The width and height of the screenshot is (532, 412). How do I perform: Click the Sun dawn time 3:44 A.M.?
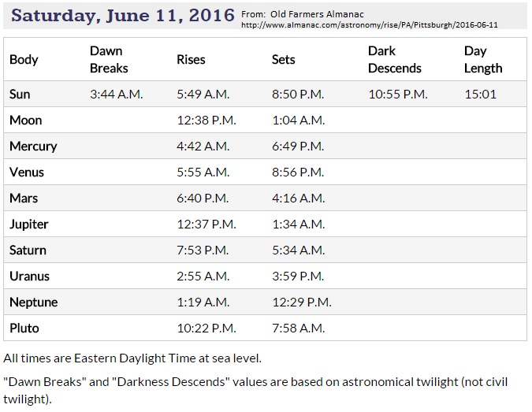(x=117, y=94)
